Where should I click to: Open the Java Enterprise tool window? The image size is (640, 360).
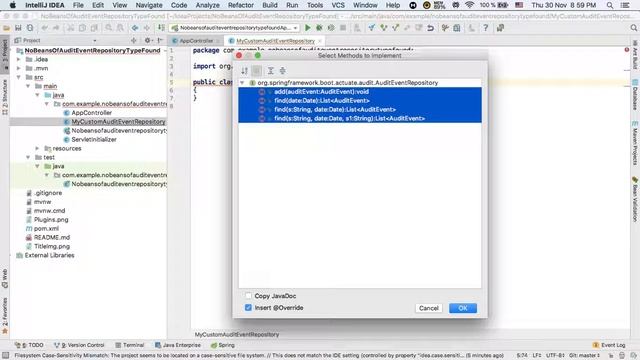178,345
